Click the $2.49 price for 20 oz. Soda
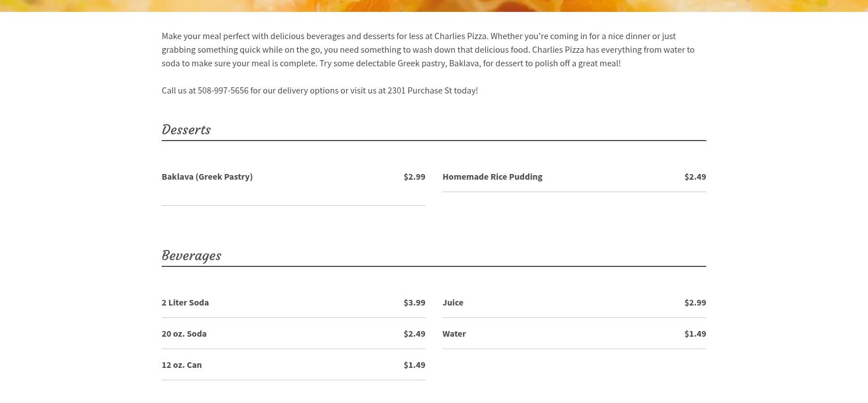 [414, 334]
